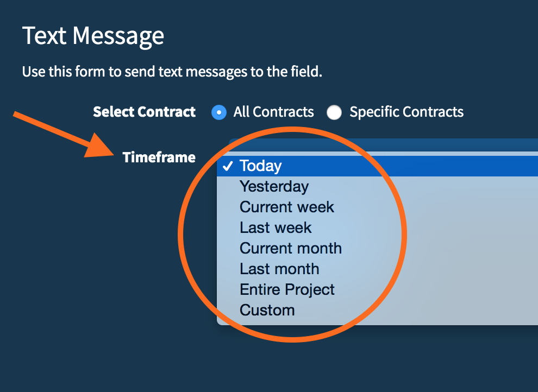The image size is (538, 392).
Task: Click the "Timeframe" field label
Action: [x=159, y=157]
